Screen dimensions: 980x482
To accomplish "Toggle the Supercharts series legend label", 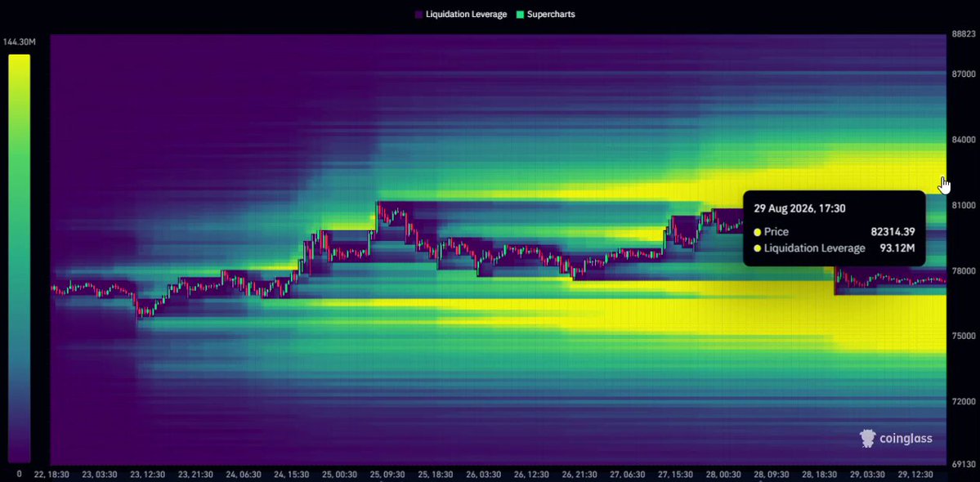I will point(551,15).
